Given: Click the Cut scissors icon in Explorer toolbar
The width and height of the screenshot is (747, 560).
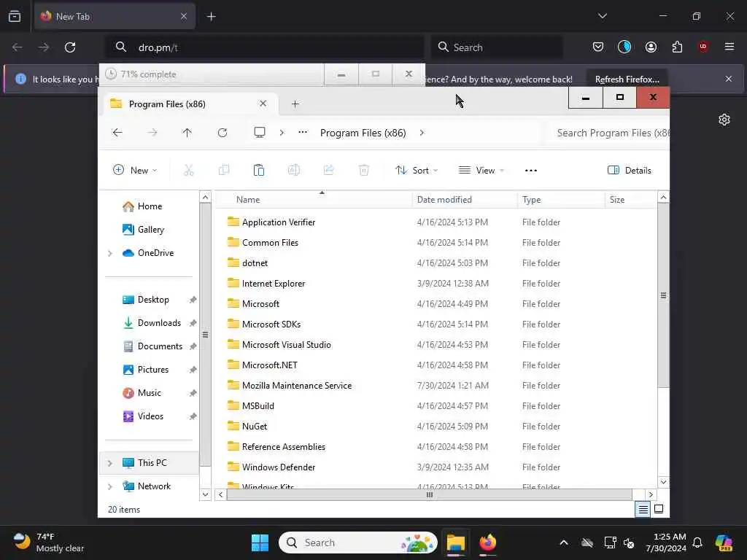Looking at the screenshot, I should (189, 170).
